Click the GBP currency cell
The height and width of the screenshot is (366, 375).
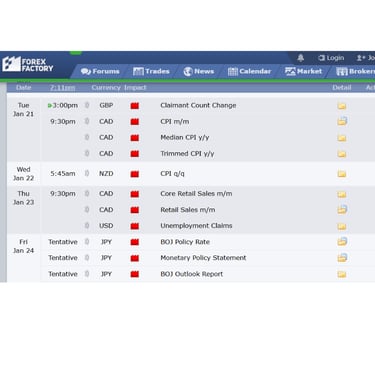[x=106, y=105]
